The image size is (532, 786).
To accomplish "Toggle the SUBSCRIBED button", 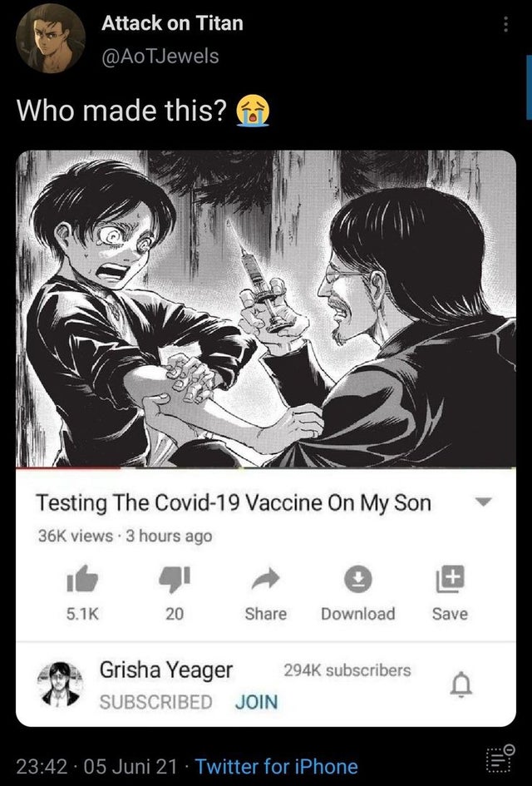I will [155, 702].
